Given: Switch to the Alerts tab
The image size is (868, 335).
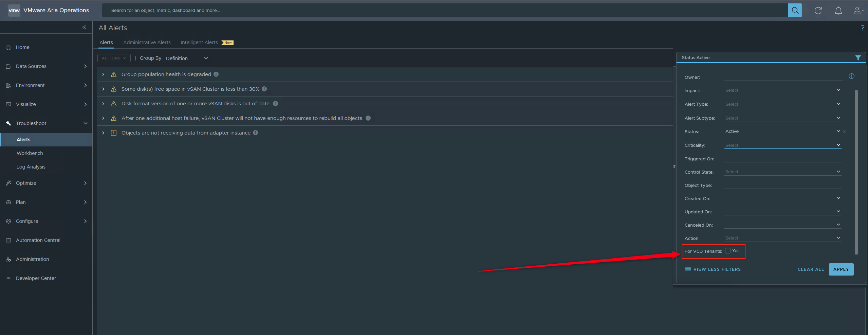Looking at the screenshot, I should pyautogui.click(x=106, y=42).
